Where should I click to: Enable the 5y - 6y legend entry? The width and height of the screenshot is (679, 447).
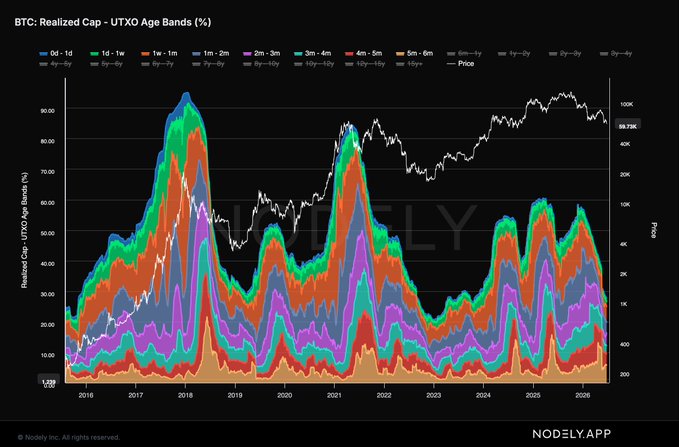coord(107,64)
